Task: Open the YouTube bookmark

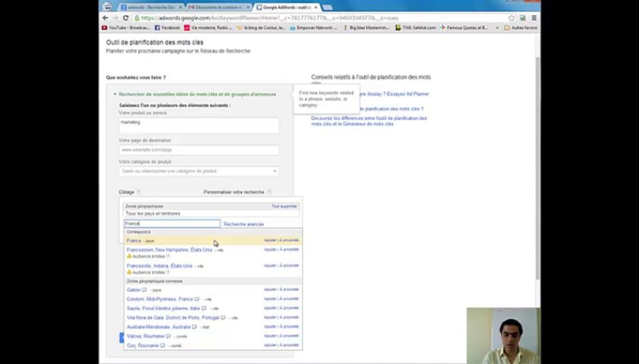Action: [125, 28]
